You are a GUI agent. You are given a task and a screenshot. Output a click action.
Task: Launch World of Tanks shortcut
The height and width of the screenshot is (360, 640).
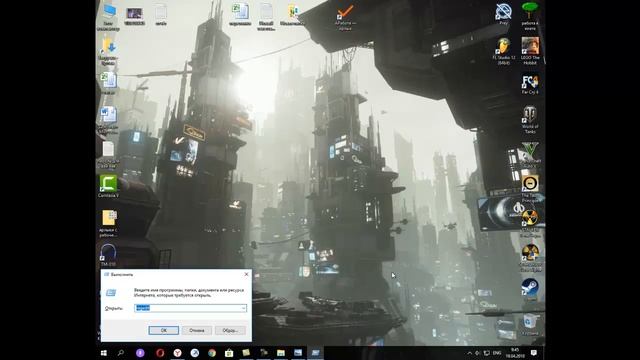530,120
